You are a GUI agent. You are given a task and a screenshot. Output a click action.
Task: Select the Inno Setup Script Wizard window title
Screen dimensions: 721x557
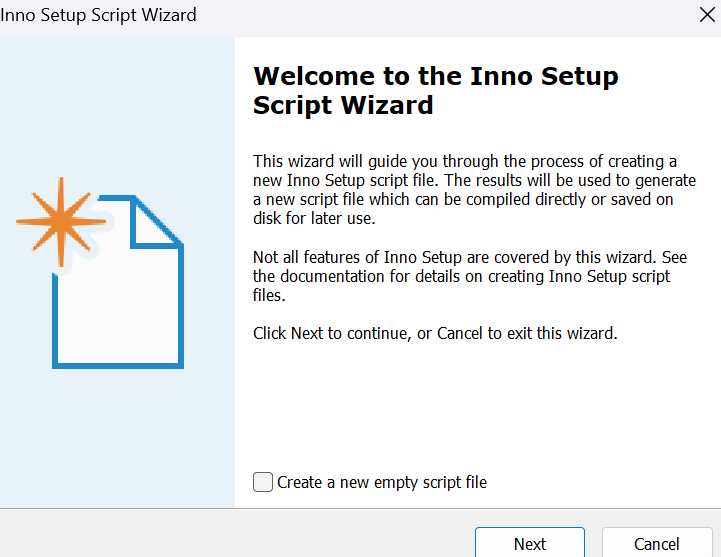click(x=98, y=15)
